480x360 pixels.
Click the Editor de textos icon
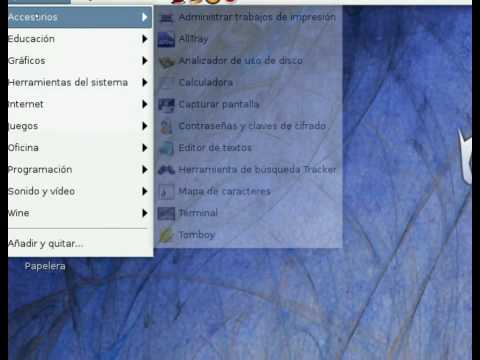point(166,148)
